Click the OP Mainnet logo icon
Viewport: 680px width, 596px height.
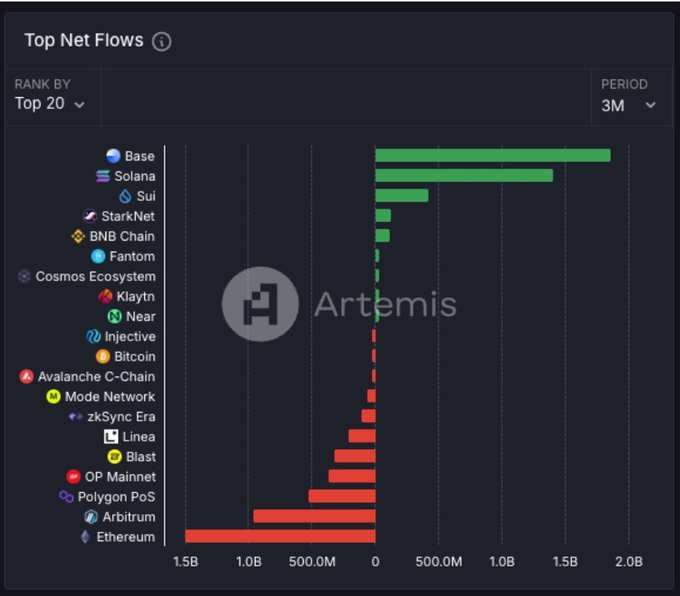pyautogui.click(x=73, y=477)
